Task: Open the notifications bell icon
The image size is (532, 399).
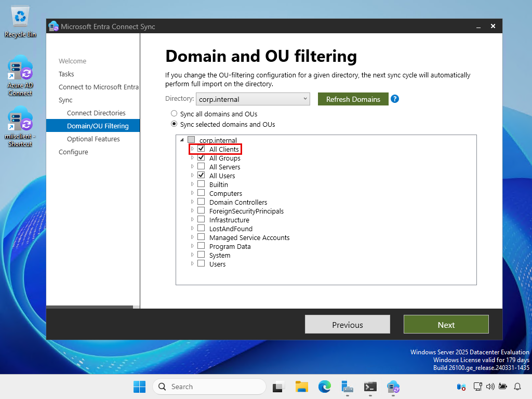Action: coord(517,387)
